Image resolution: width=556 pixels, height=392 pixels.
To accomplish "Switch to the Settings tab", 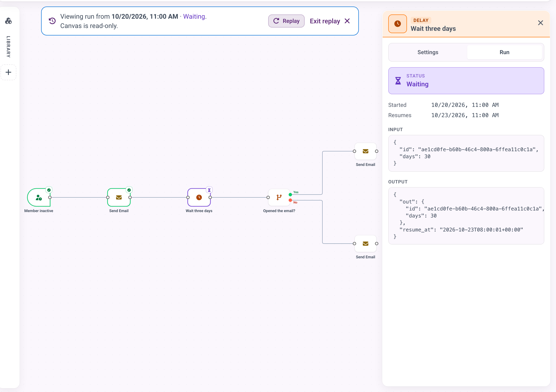I will coord(428,52).
